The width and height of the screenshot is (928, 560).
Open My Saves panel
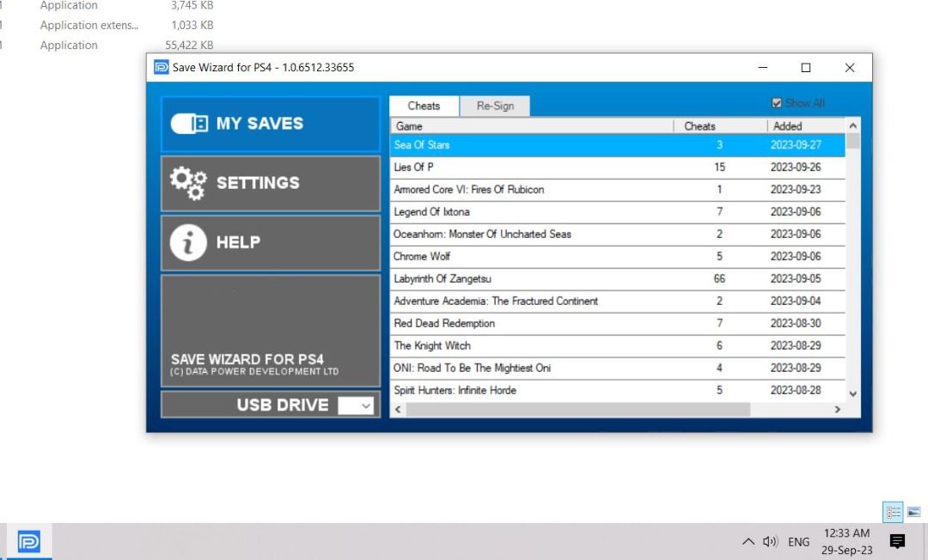[x=271, y=125]
